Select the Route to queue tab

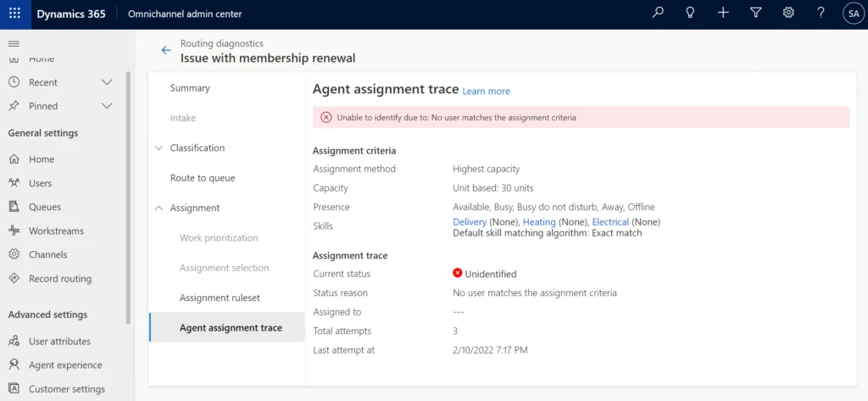pos(203,178)
